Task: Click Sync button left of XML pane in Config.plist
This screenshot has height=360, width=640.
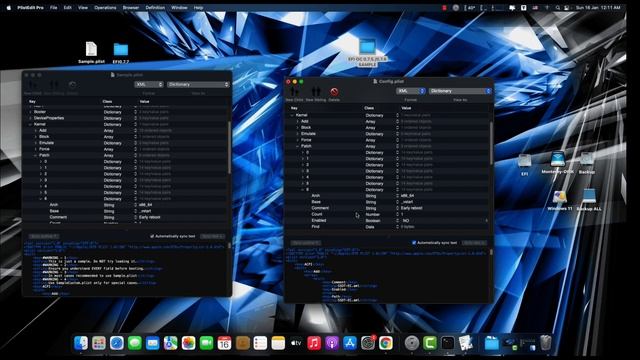Action: click(306, 243)
